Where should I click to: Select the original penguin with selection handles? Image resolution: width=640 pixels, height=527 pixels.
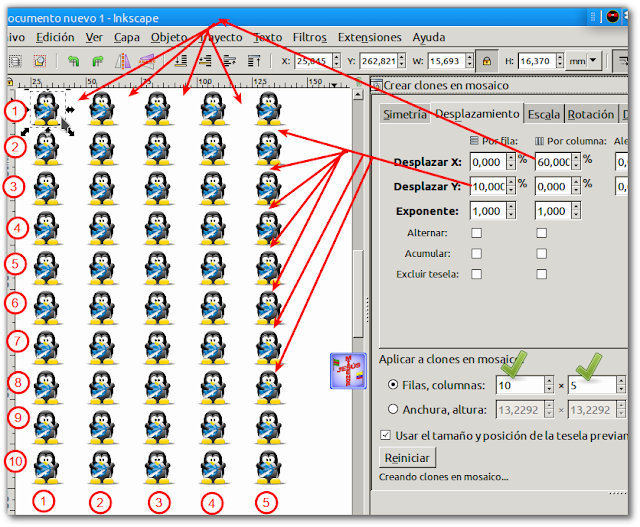pos(47,109)
